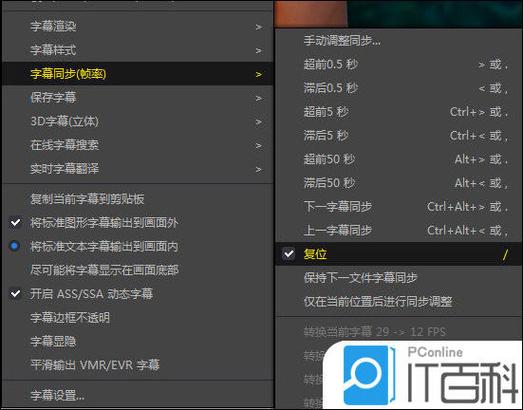Choose 超前0.5 秒 sync option
The image size is (523, 410).
coord(399,64)
